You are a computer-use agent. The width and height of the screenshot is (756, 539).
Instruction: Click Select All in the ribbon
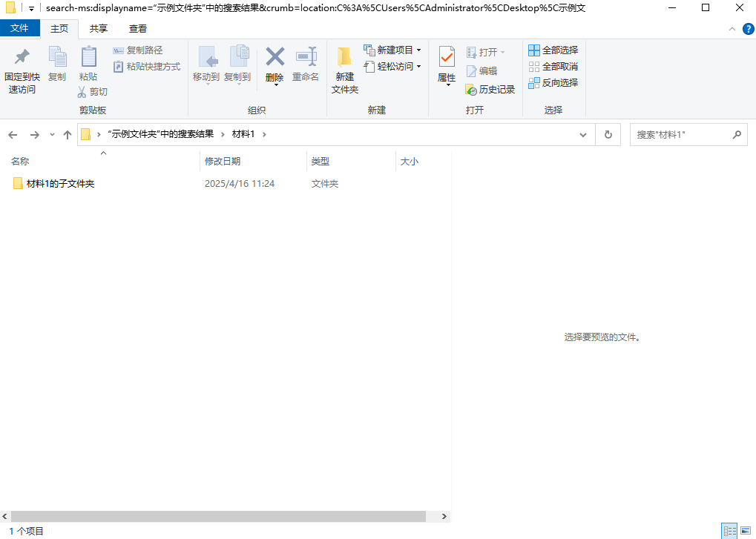553,50
